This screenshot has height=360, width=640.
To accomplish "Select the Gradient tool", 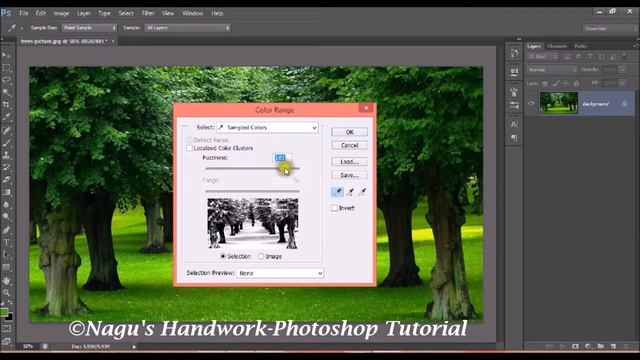I will 7,192.
